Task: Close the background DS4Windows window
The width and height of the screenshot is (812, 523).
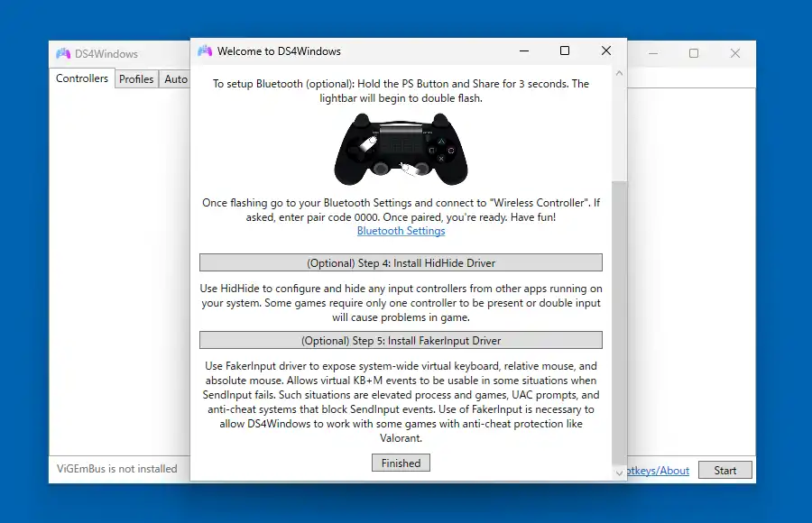Action: [x=734, y=53]
